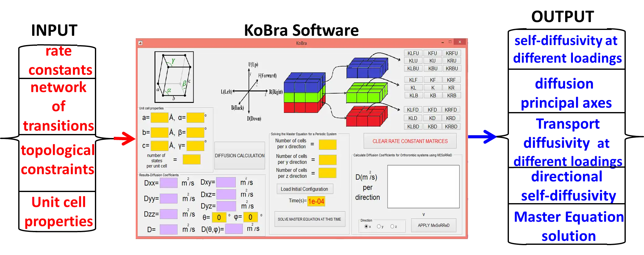This screenshot has height=255, width=644.
Task: Click the unit cell c= length field
Action: [x=160, y=145]
